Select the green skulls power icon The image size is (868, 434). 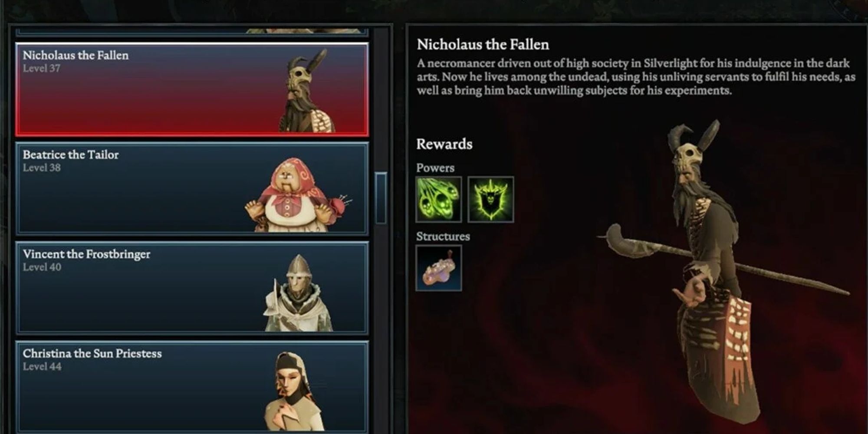(x=439, y=199)
